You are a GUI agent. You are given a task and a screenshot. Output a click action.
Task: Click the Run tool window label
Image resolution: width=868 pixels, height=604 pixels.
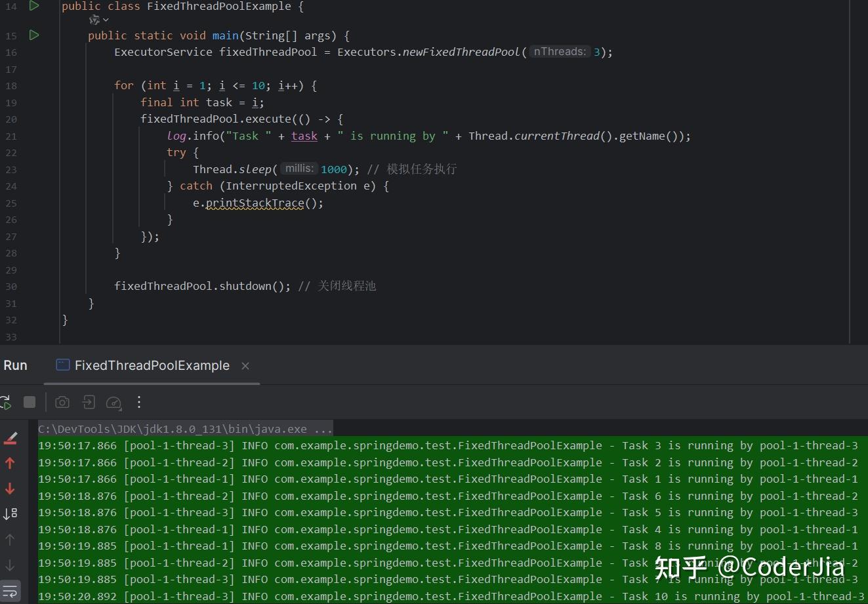pos(15,365)
